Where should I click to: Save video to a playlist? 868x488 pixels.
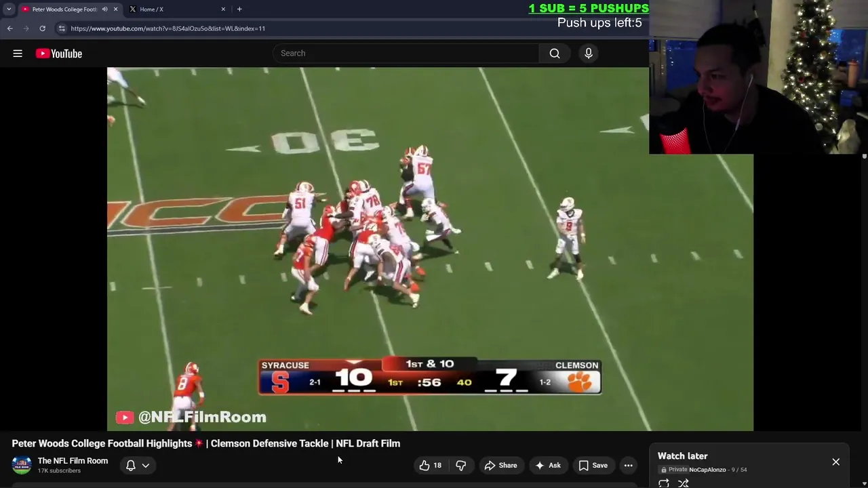(x=593, y=466)
